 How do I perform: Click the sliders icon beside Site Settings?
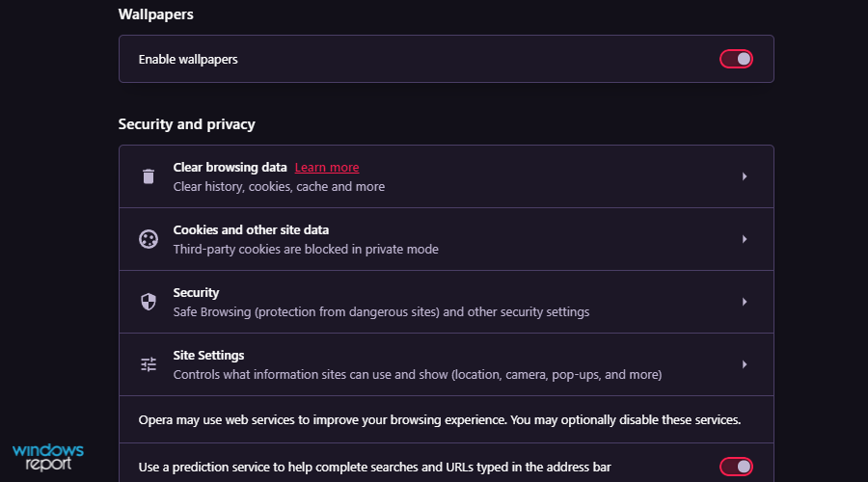(149, 364)
